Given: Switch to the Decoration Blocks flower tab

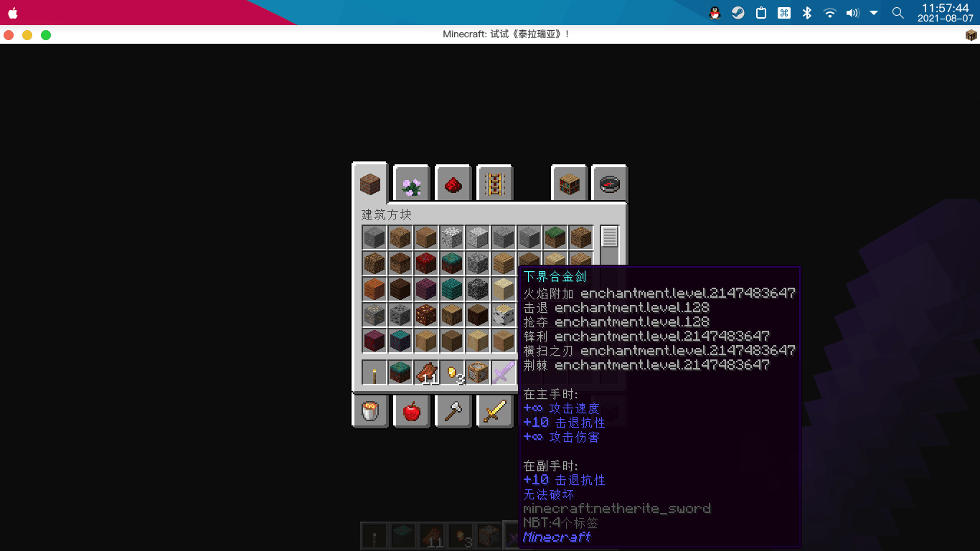Looking at the screenshot, I should (x=412, y=184).
